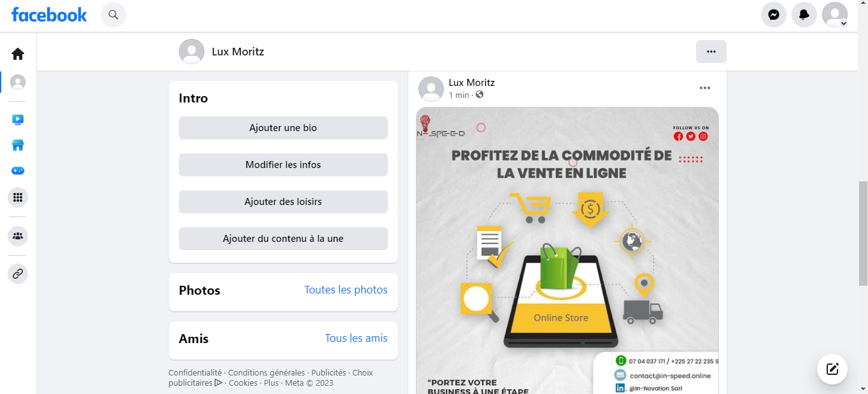
Task: Click the page vertical scrollbar
Action: pyautogui.click(x=863, y=216)
